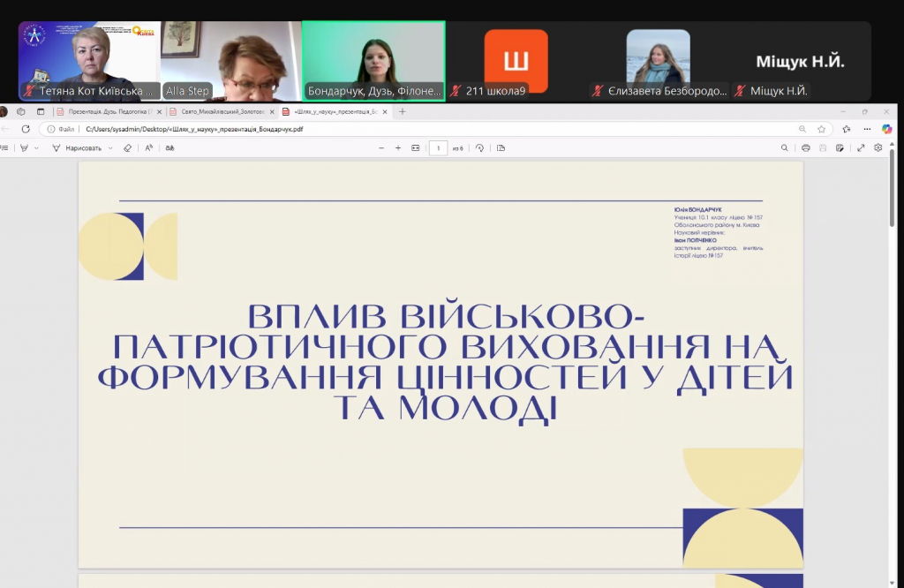This screenshot has width=904, height=588.
Task: Open the favorites list
Action: [847, 129]
